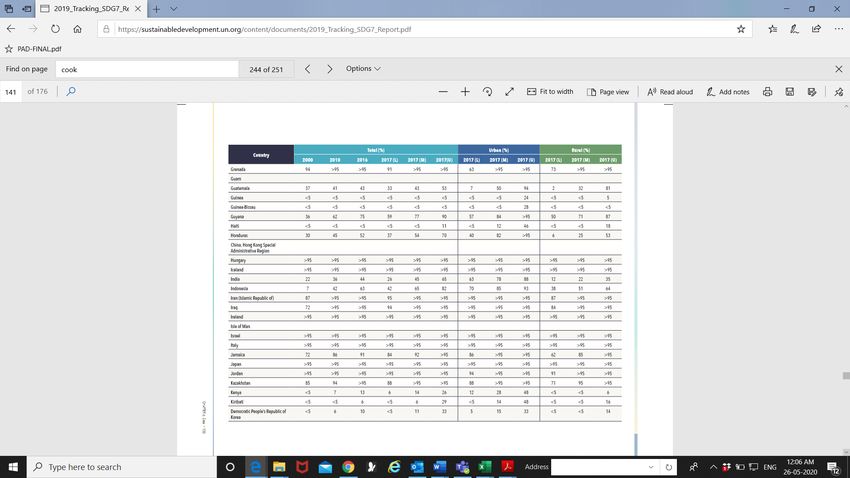
Task: Open the PDF search magnifier
Action: [x=71, y=91]
